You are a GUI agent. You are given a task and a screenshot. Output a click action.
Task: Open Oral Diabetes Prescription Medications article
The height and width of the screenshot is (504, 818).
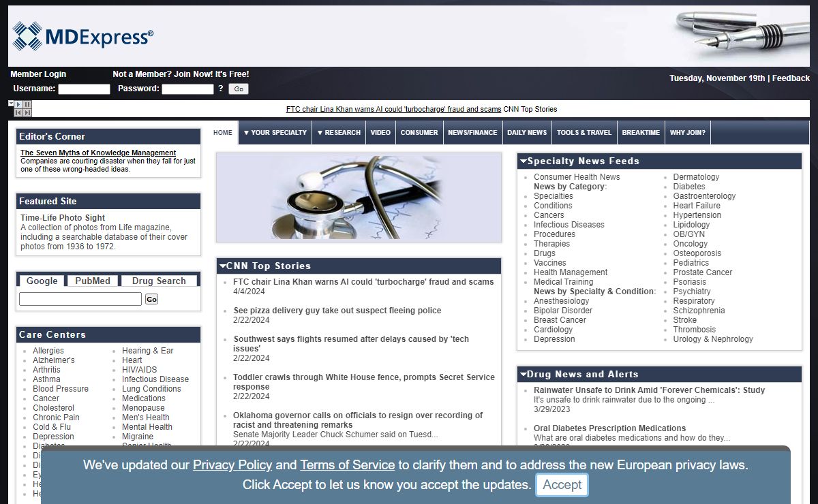[610, 428]
